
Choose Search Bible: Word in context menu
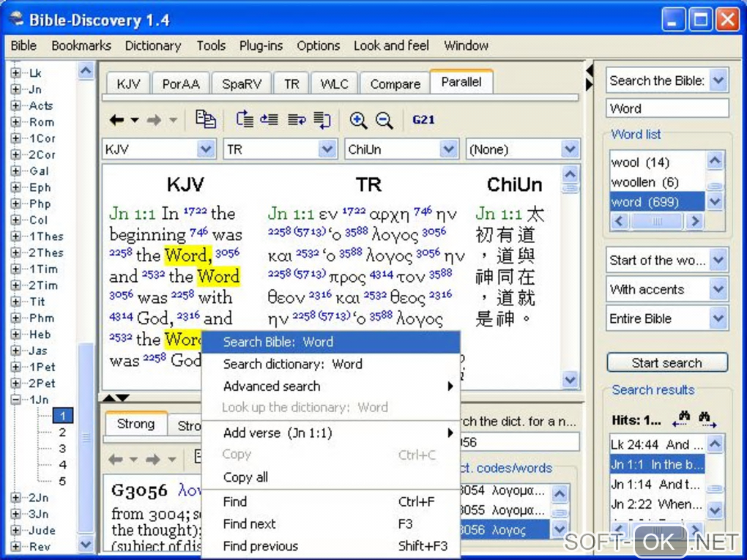[331, 342]
